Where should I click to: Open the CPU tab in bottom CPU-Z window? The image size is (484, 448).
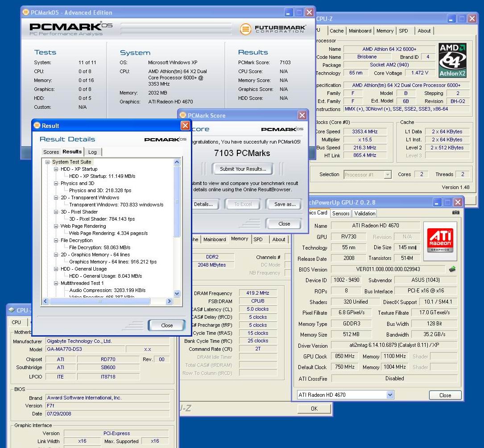coord(17,322)
